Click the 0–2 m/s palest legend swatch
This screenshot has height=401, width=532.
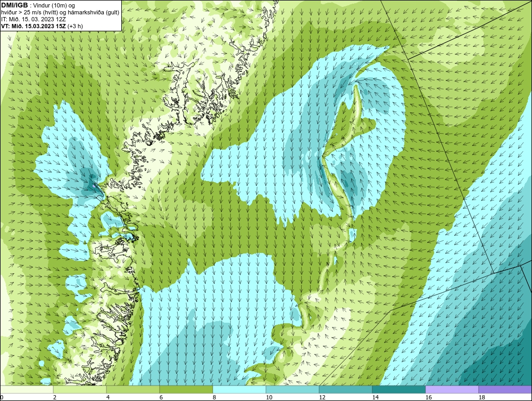(27, 389)
